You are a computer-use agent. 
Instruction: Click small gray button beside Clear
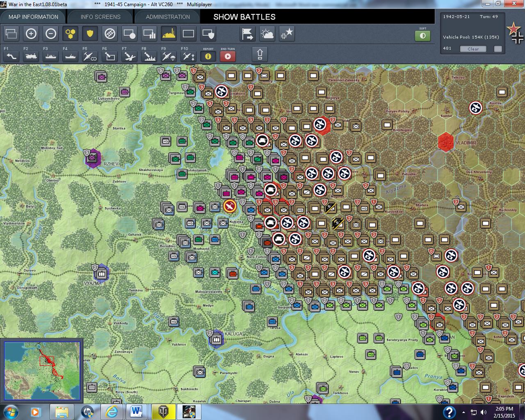(498, 49)
